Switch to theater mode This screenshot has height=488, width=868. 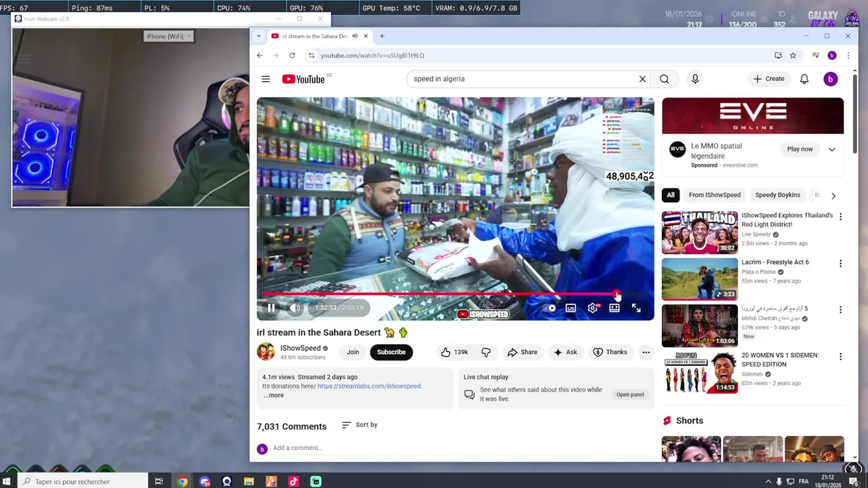(x=614, y=308)
